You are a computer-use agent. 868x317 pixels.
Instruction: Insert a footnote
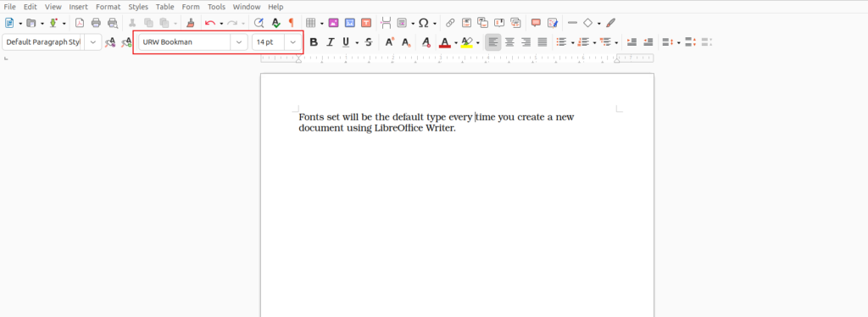pos(467,23)
